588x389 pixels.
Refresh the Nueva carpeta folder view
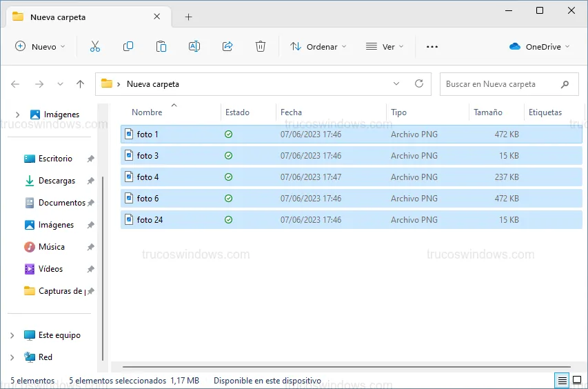coord(418,83)
